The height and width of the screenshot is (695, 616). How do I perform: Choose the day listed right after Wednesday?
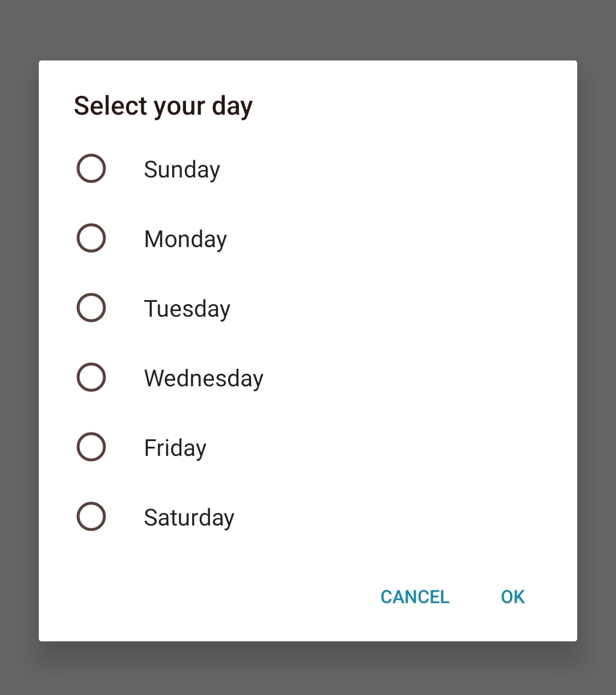point(91,447)
